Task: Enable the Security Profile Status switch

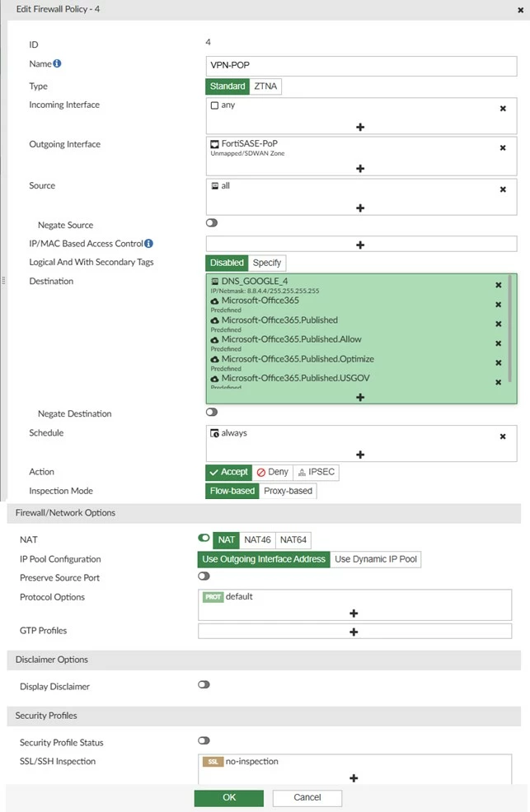Action: tap(204, 740)
